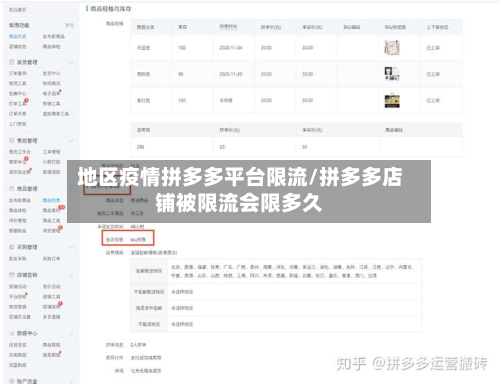
Task: Open 工单管理 in sidebar
Action: [51, 152]
